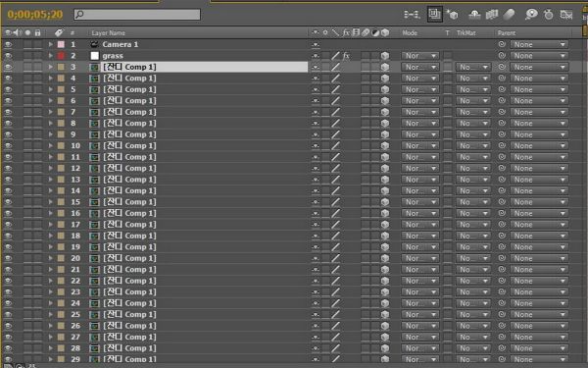Click the video eye column header icon
588x368 pixels.
pyautogui.click(x=8, y=33)
